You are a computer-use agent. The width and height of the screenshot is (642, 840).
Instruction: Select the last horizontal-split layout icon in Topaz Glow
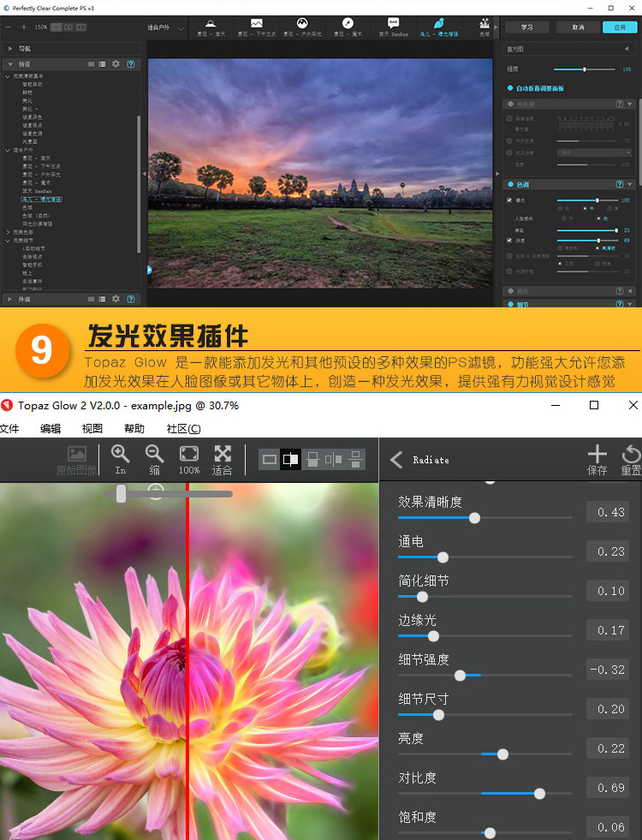click(x=355, y=459)
